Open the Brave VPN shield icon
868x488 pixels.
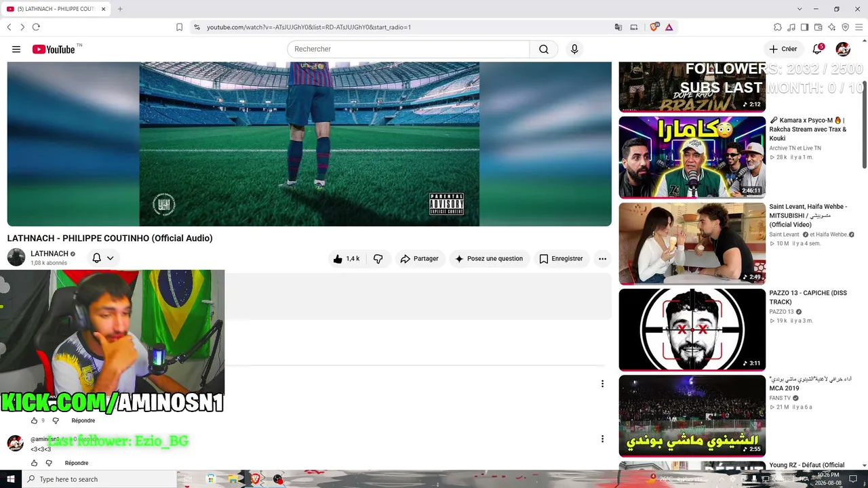click(845, 27)
